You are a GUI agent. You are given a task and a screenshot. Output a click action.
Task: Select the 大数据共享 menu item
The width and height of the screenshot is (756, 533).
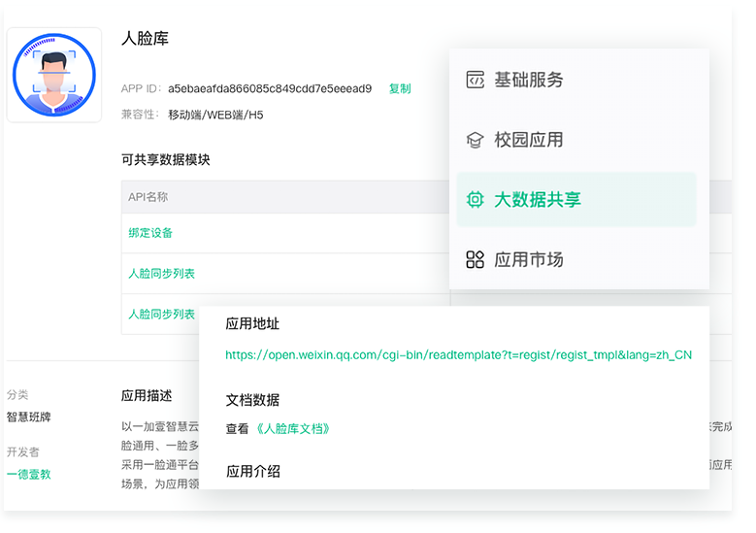(576, 199)
